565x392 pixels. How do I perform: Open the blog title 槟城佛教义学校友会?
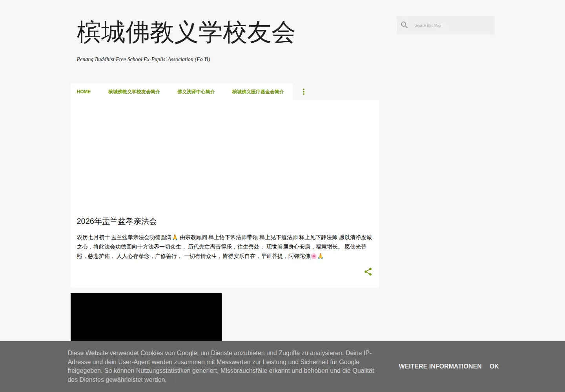tap(186, 33)
